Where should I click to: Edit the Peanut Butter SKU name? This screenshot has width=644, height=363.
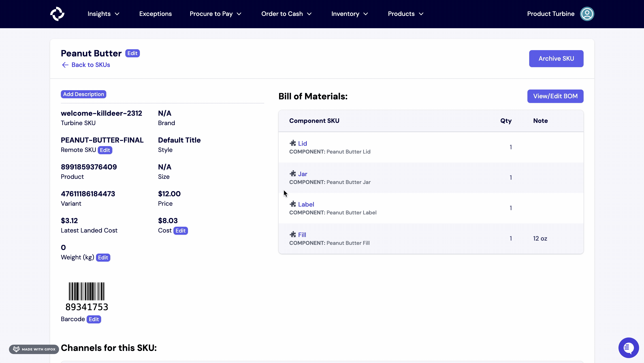132,53
